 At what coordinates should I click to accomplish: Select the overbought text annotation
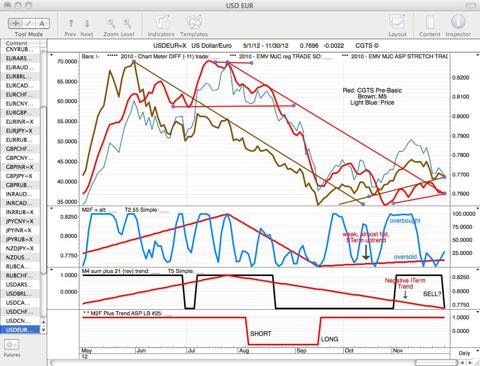[x=405, y=221]
